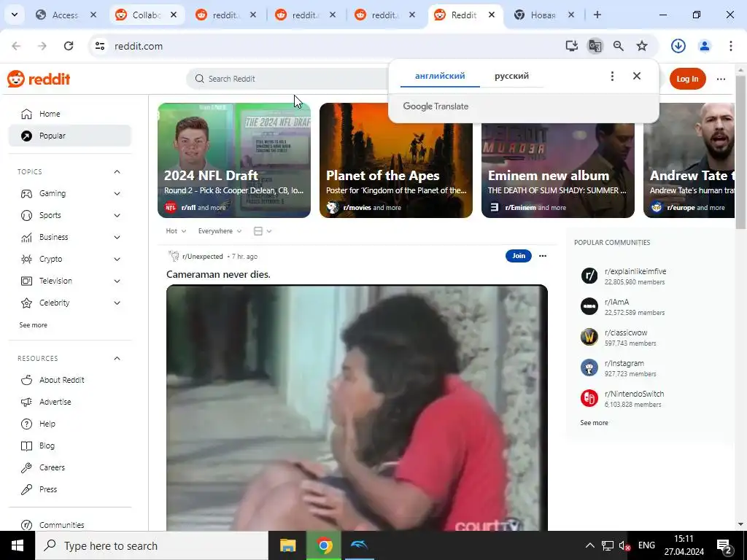Click the Advertise megaphone icon

[x=27, y=402]
